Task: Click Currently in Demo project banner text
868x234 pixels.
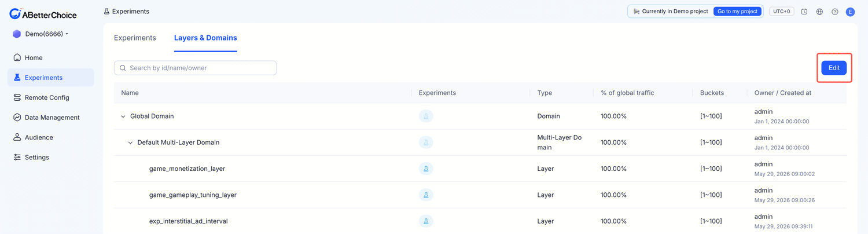Action: pyautogui.click(x=675, y=12)
